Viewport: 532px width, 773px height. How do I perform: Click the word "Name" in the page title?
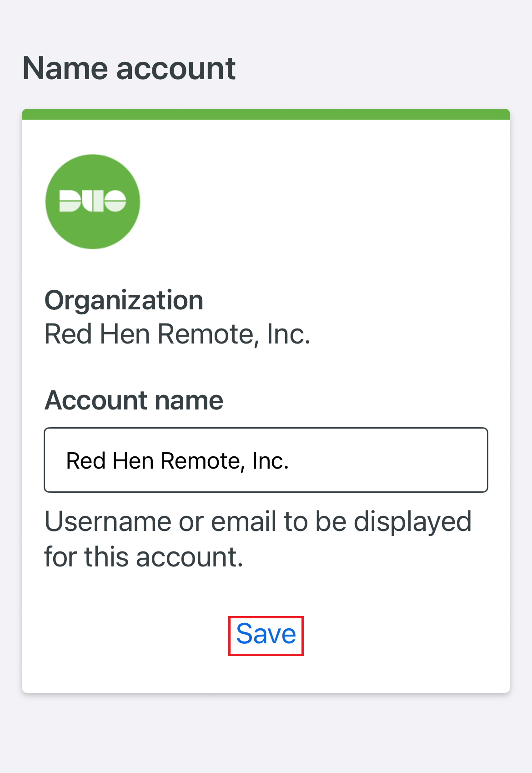point(66,68)
